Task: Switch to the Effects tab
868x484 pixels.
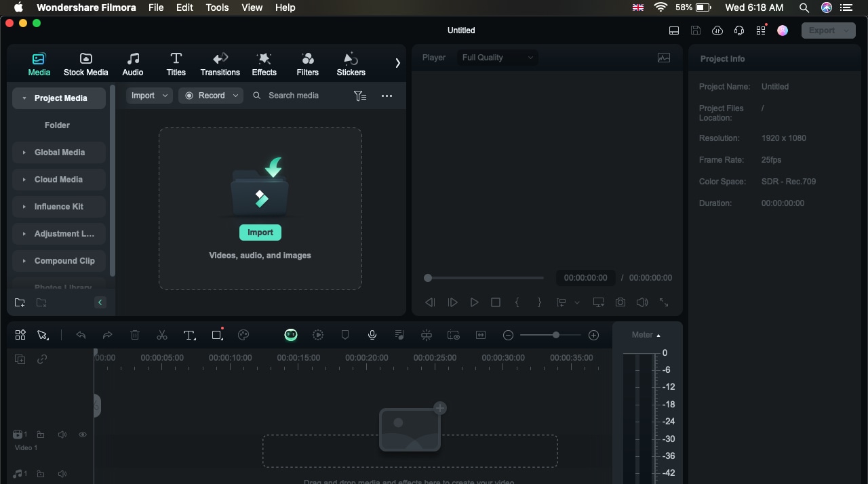Action: tap(264, 64)
